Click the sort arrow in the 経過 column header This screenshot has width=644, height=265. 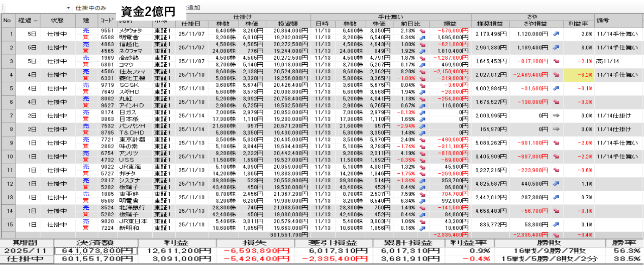point(36,21)
